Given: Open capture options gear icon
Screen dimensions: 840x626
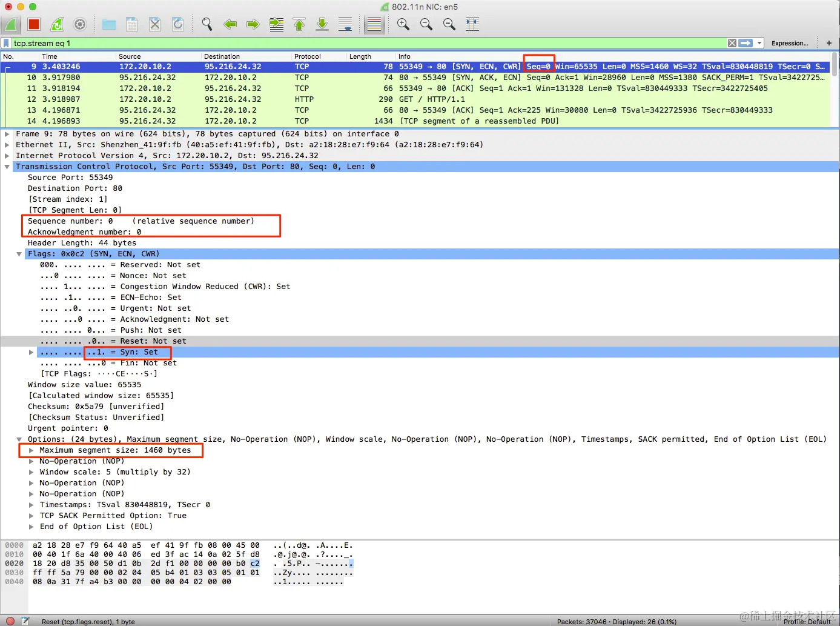Looking at the screenshot, I should point(80,24).
